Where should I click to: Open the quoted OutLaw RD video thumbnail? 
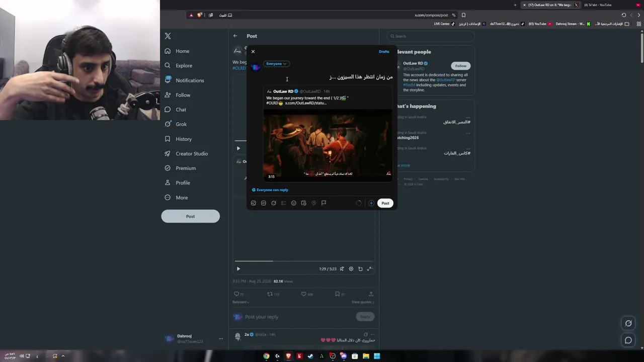[328, 145]
